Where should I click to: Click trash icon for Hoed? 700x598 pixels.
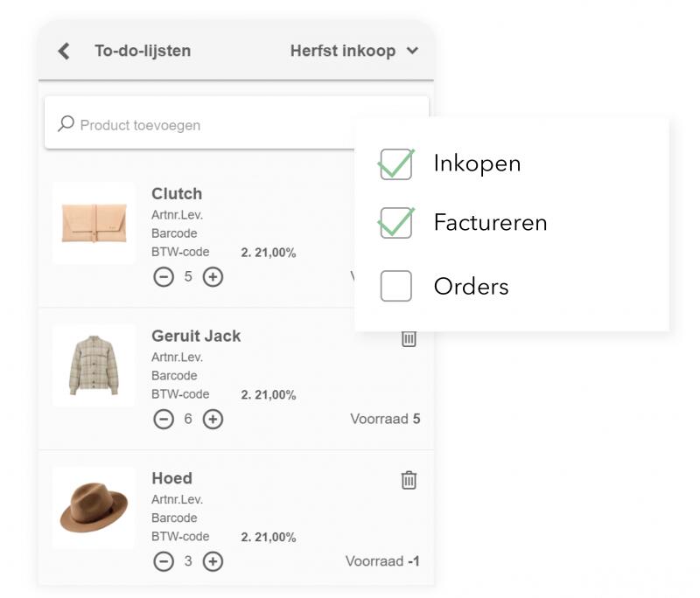[409, 479]
